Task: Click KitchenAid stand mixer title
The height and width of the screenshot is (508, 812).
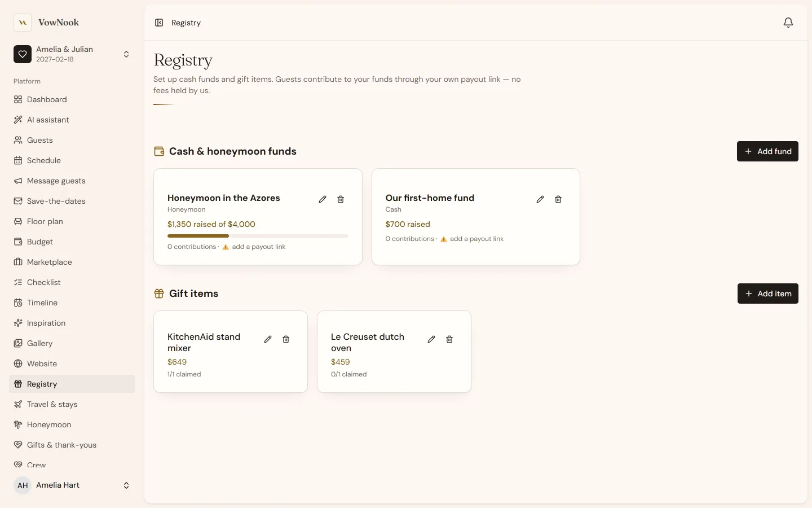Action: tap(204, 343)
